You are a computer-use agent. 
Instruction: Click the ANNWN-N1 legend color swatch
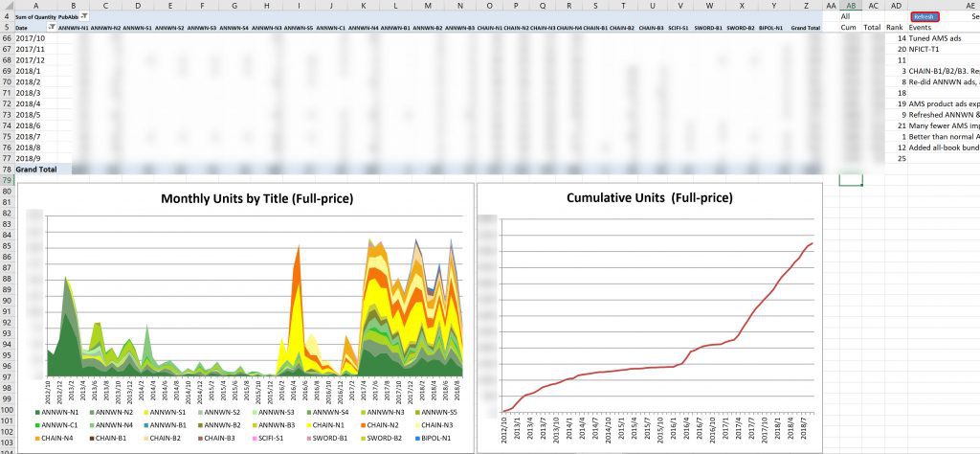(x=37, y=411)
